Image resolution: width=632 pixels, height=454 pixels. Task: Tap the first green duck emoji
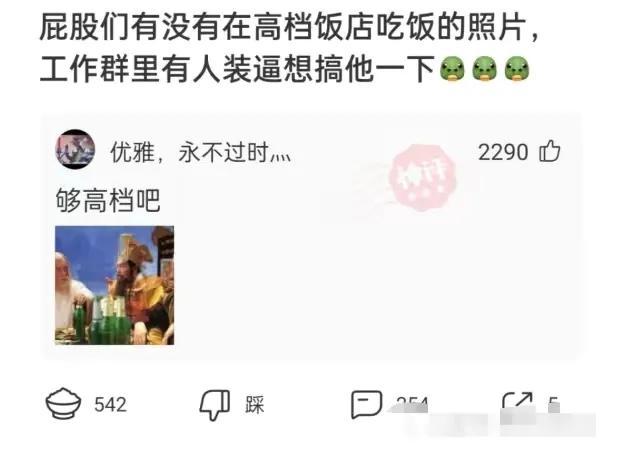tap(452, 69)
